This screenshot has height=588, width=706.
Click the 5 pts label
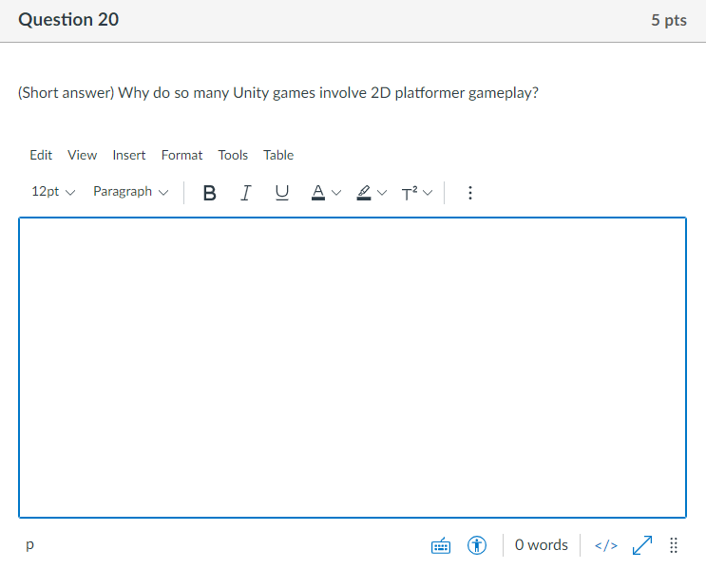669,20
